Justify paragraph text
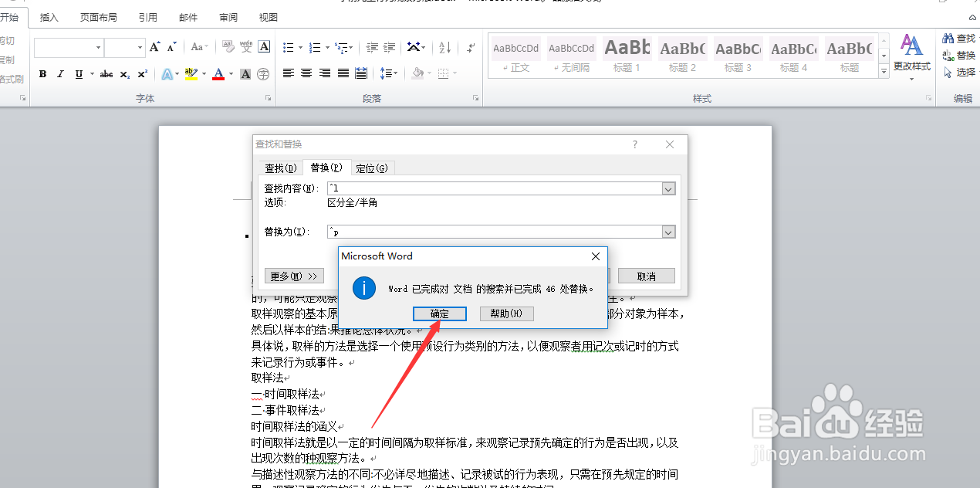This screenshot has height=488, width=980. pyautogui.click(x=343, y=73)
